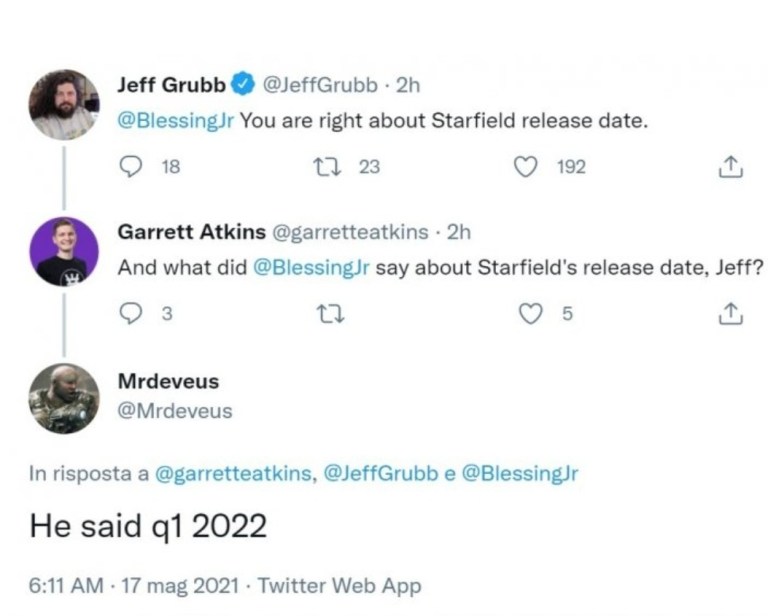Click the Mrdeveus display name
Screen dimensions: 768x616
tap(168, 381)
